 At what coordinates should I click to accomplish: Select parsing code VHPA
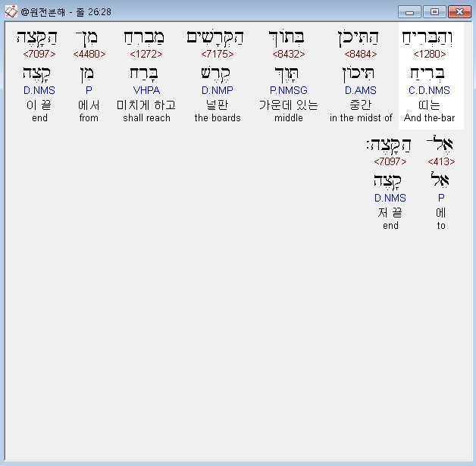coord(146,90)
